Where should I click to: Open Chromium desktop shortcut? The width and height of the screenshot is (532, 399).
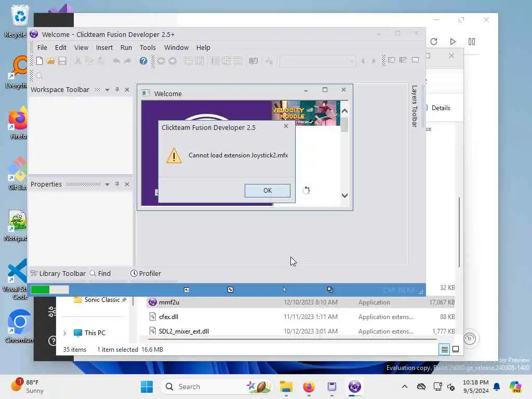point(19,326)
